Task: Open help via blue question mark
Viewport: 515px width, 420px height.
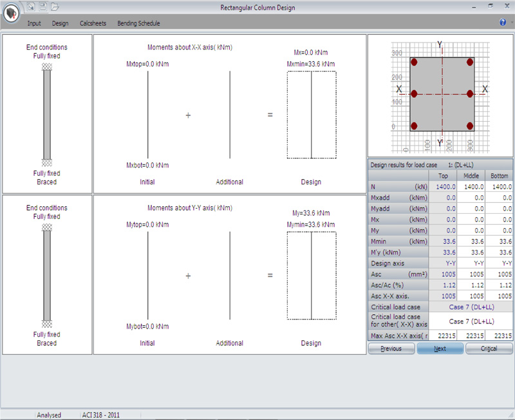Action: pyautogui.click(x=502, y=23)
